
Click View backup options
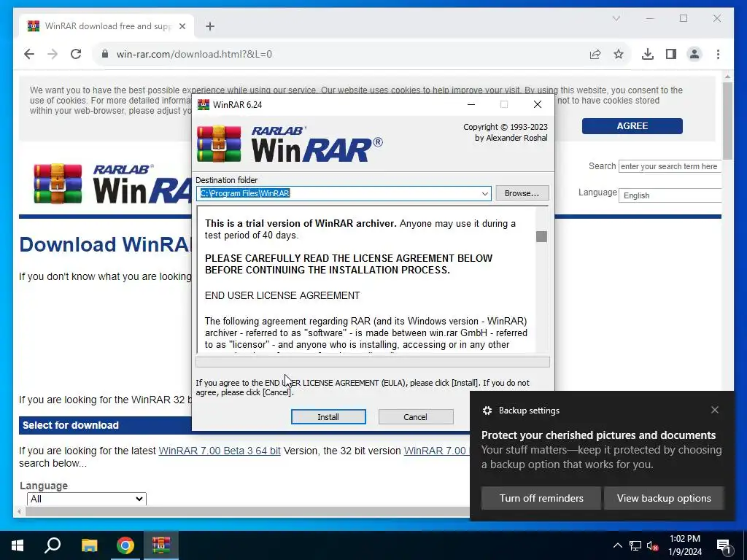664,498
